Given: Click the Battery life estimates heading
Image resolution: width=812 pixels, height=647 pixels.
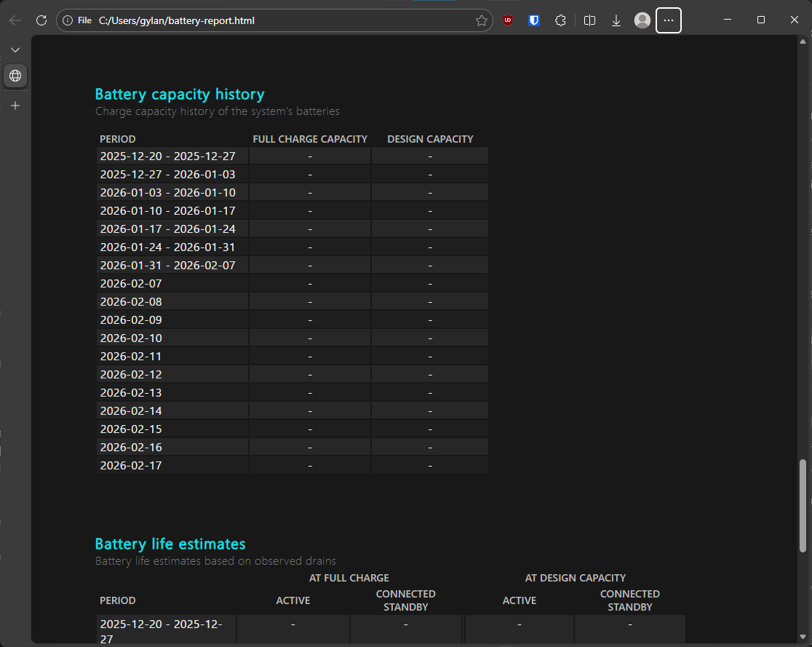Looking at the screenshot, I should click(x=170, y=544).
